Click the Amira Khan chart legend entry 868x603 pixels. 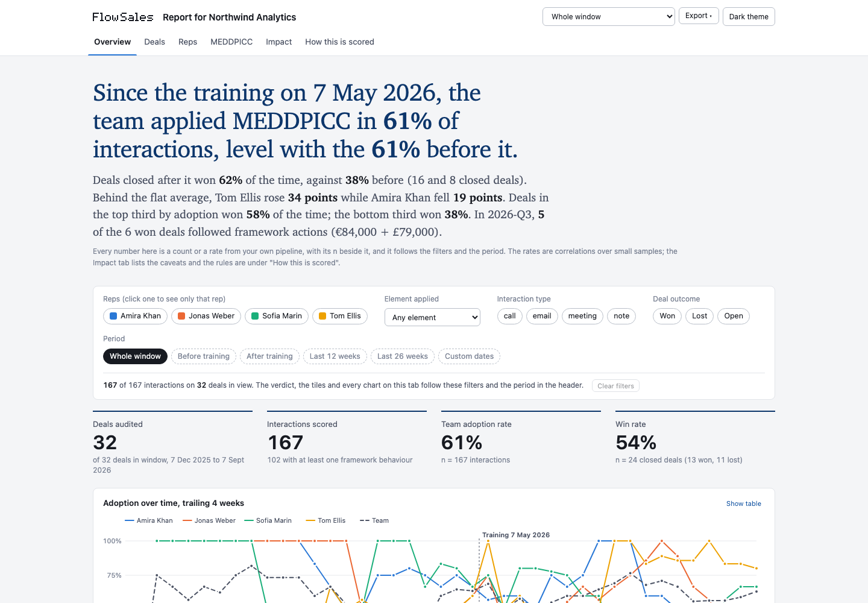click(x=149, y=520)
